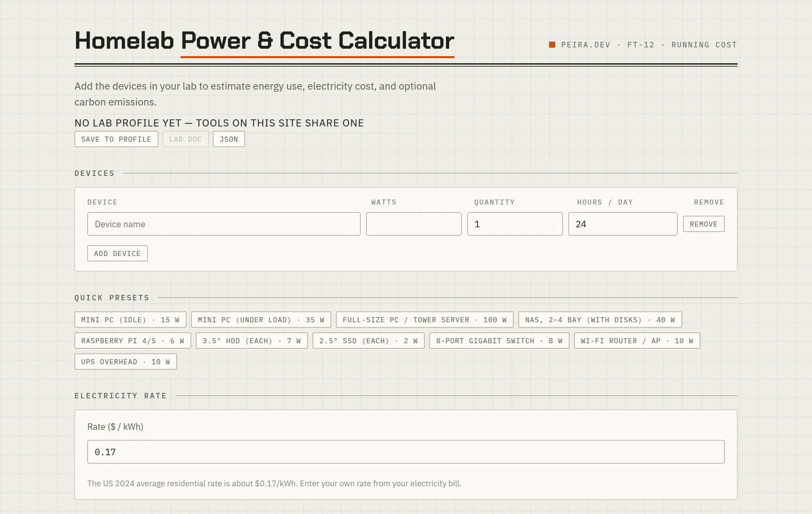Click the 'QUICK PRESETS' section heading

(112, 298)
